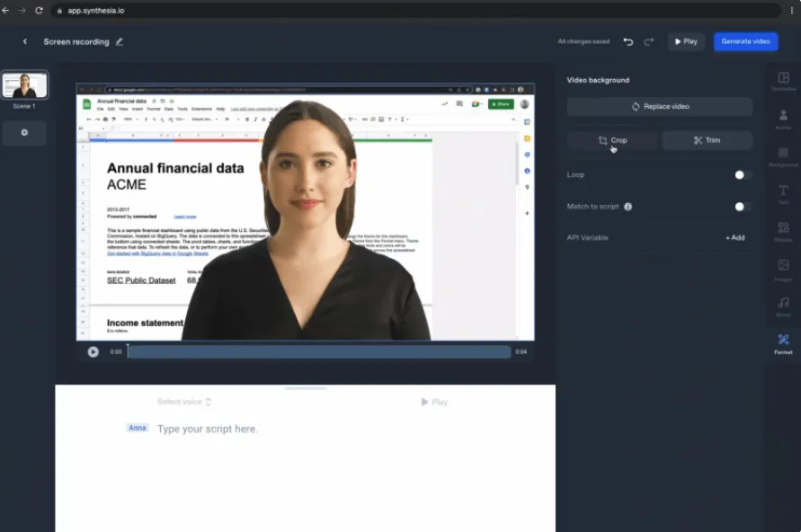801x532 pixels.
Task: Go back using the top-left chevron
Action: [x=24, y=41]
